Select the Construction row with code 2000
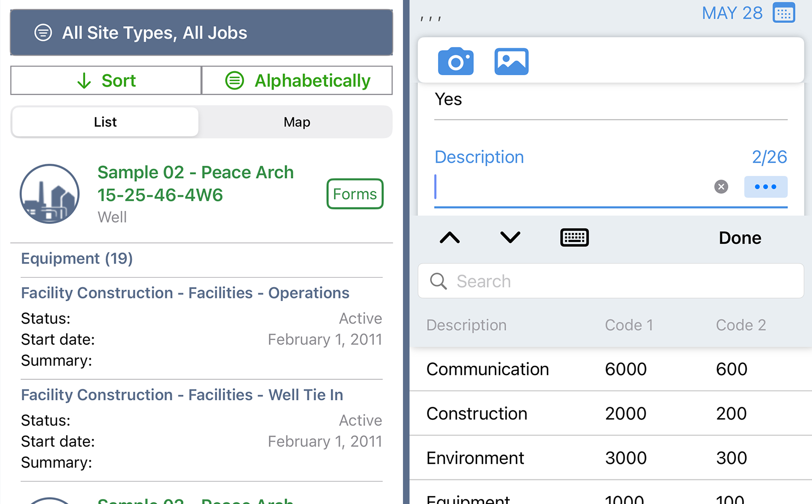812x504 pixels. 551,413
